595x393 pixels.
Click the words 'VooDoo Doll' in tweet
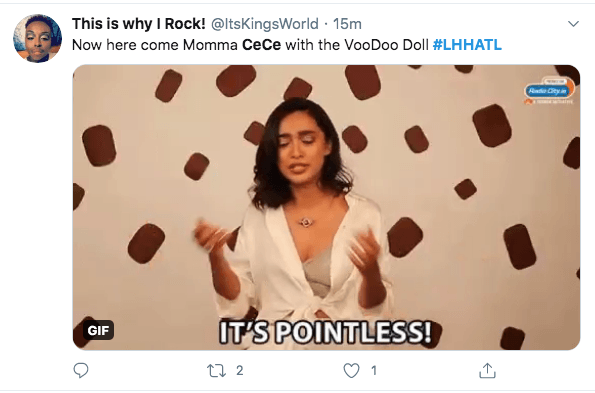[387, 45]
